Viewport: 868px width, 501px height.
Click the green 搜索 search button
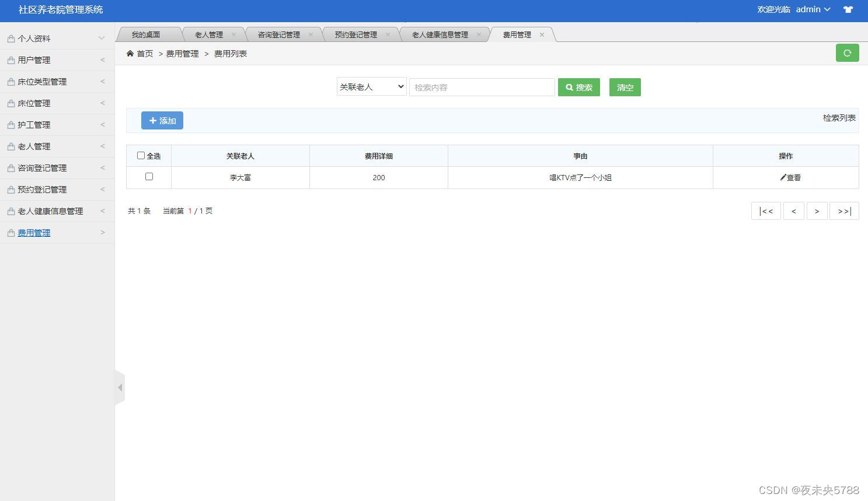point(579,87)
